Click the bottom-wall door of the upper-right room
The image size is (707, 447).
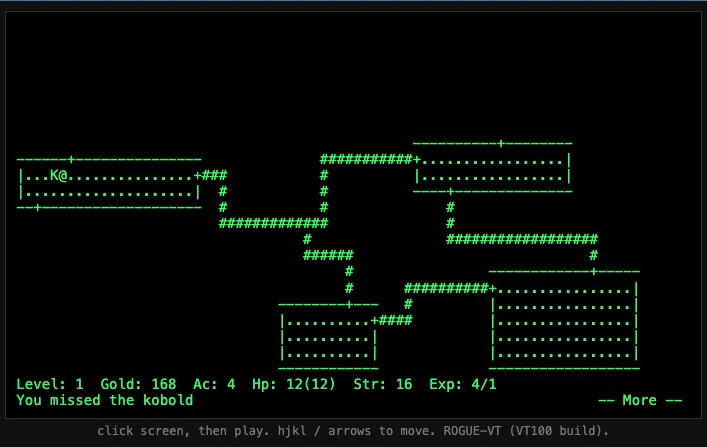450,191
